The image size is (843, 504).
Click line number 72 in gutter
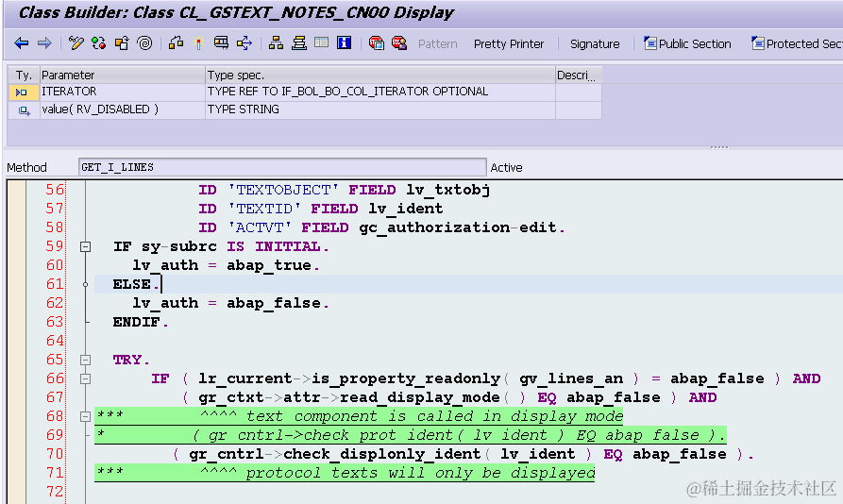(x=55, y=492)
